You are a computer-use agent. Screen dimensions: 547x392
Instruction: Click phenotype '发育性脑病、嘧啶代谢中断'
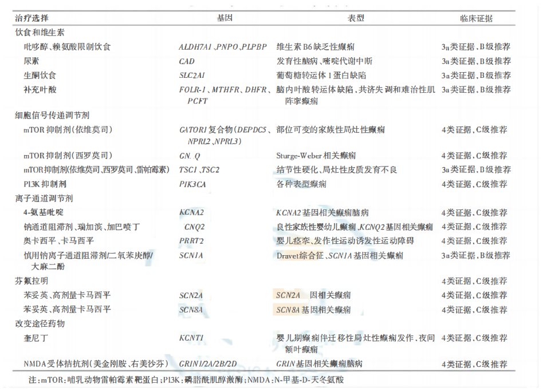click(x=324, y=61)
